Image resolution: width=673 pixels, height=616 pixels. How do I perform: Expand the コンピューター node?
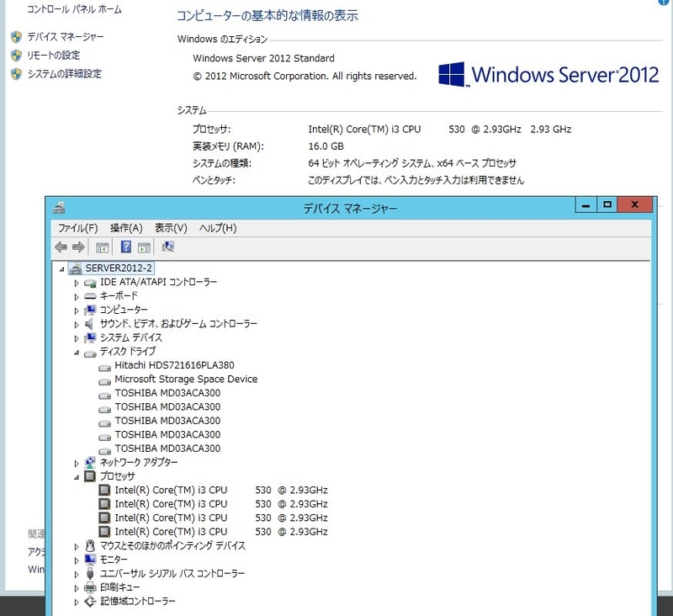tap(77, 311)
